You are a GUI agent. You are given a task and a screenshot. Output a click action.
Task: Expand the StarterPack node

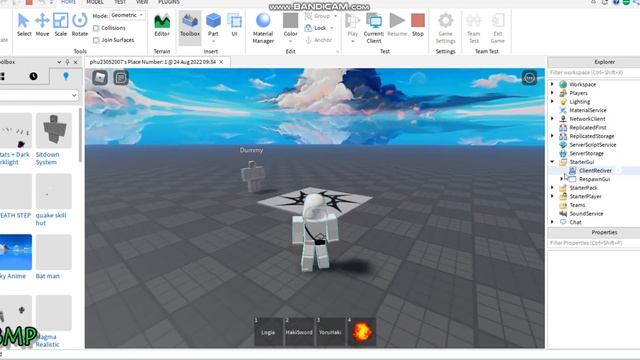click(552, 188)
